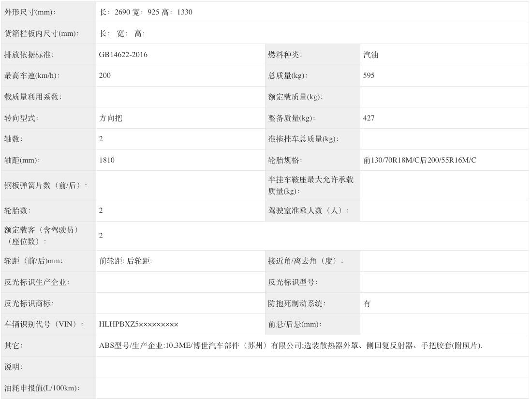
Task: Click the 轮胎数 label
Action: 17,210
